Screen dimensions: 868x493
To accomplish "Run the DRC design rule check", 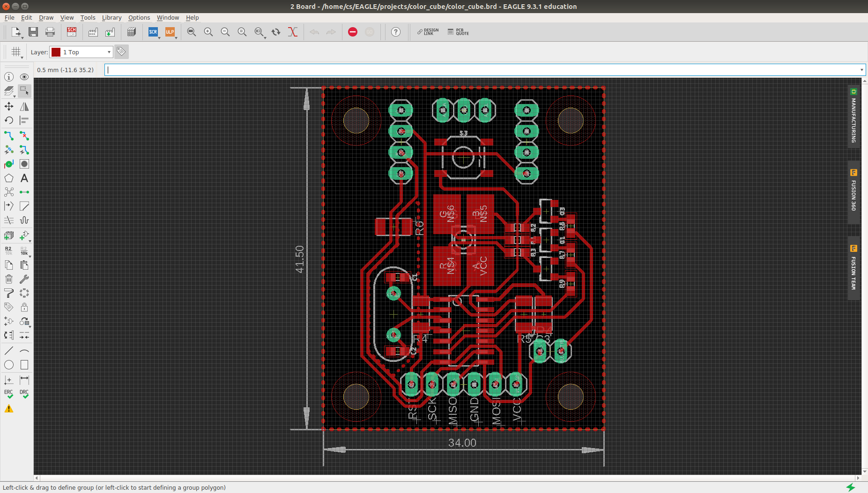I will [x=24, y=394].
